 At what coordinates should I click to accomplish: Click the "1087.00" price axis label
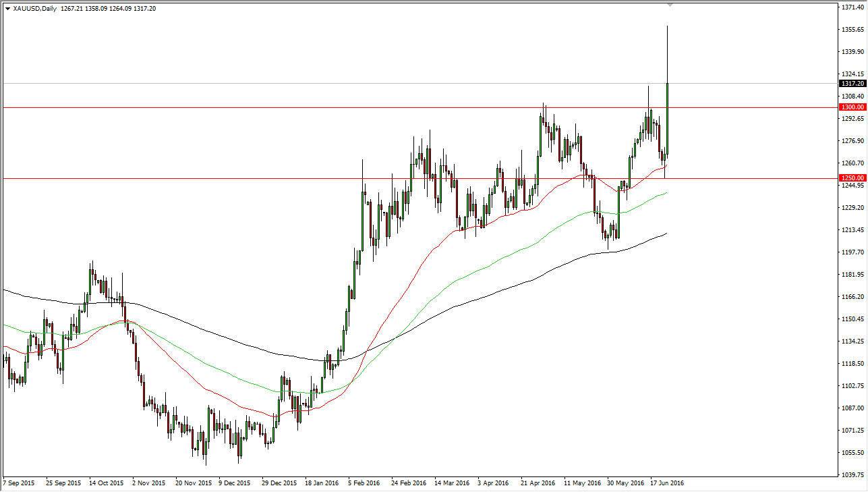click(x=852, y=408)
